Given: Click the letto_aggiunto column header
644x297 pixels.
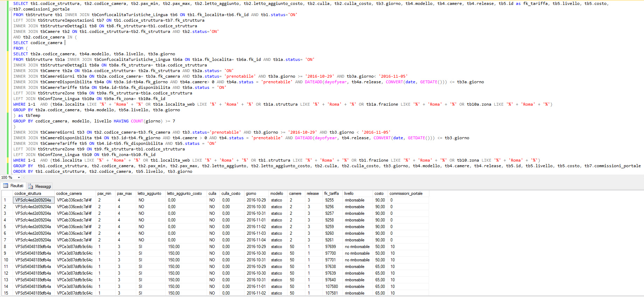Looking at the screenshot, I should tap(151, 193).
